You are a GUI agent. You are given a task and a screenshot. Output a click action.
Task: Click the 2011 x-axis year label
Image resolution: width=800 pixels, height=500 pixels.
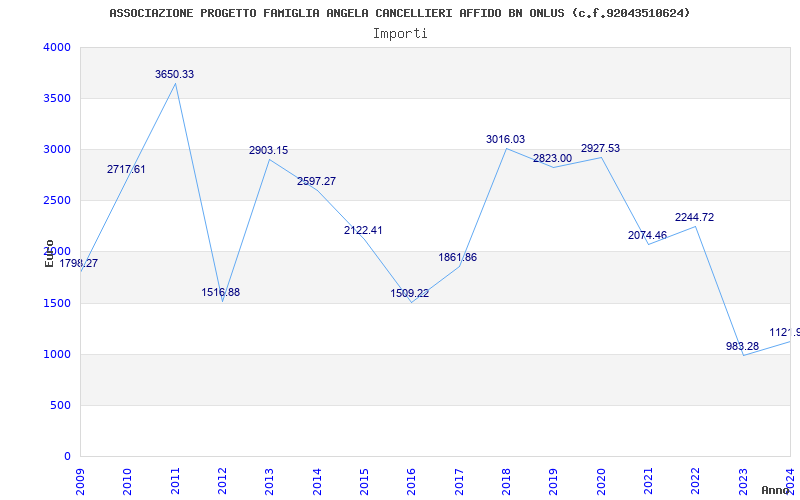[x=175, y=481]
